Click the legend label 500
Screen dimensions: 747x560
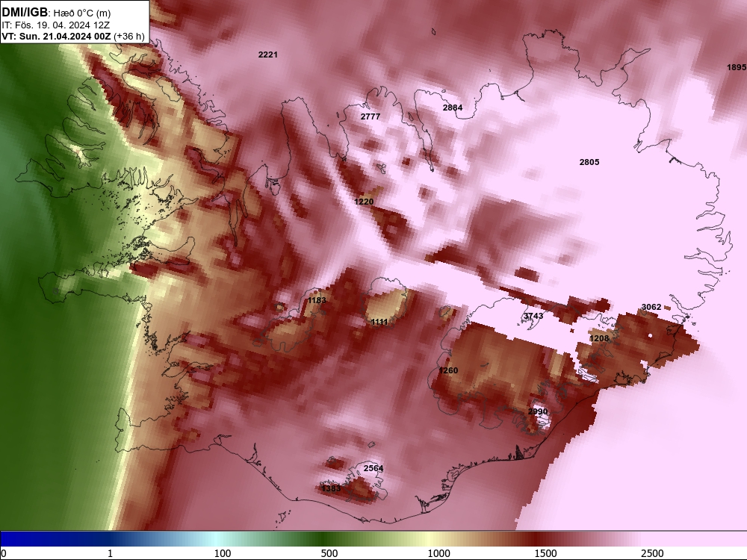point(329,553)
